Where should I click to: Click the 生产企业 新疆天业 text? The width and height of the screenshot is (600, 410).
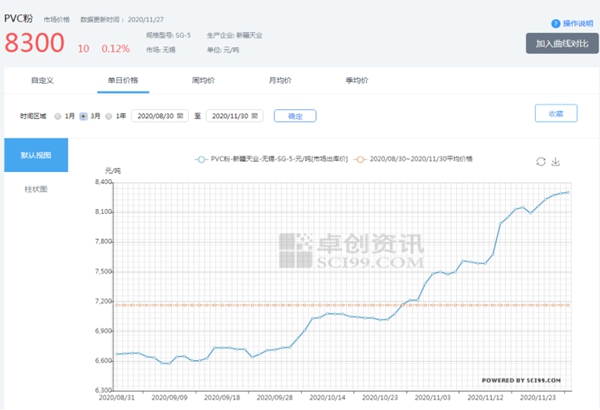(x=235, y=35)
